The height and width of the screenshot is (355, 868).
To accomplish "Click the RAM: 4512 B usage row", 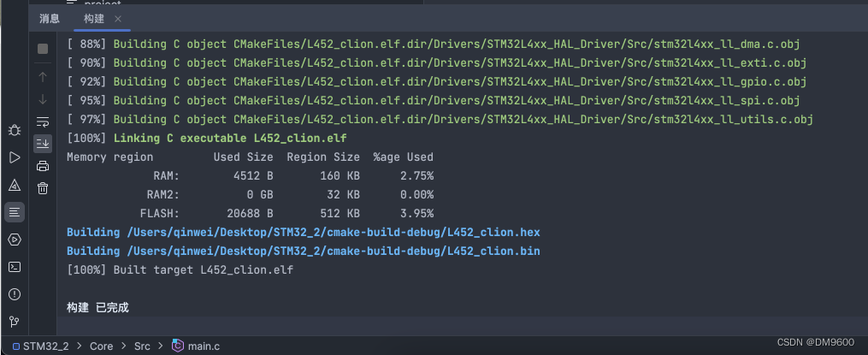I will tap(293, 175).
